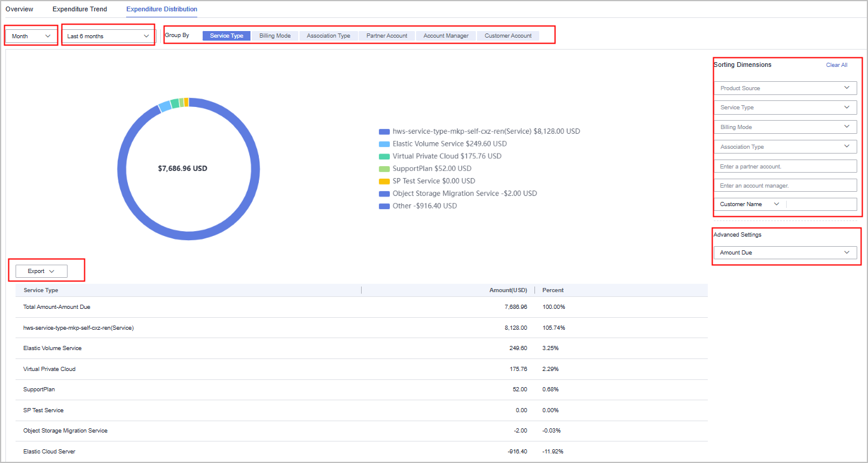Open the Product Source filter dropdown
This screenshot has height=463, width=868.
click(x=785, y=88)
